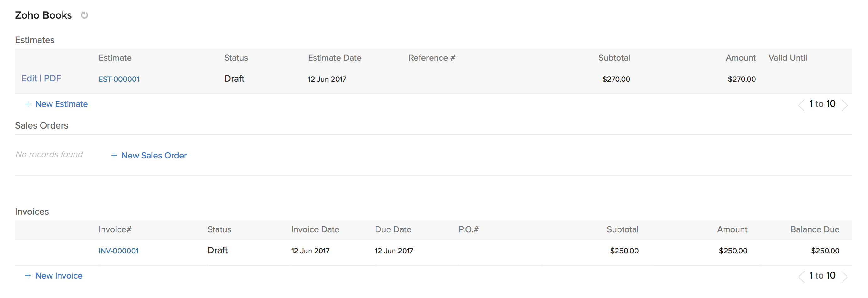Create a New Estimate

(61, 104)
